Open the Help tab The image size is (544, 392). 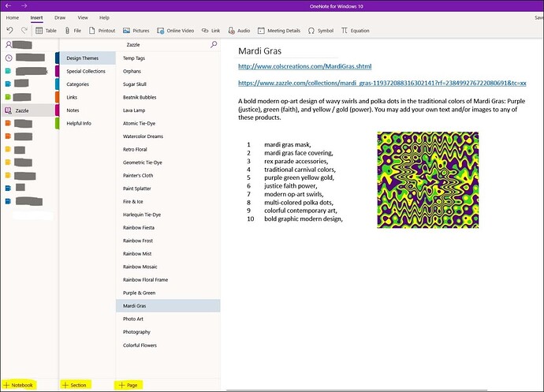coord(104,17)
